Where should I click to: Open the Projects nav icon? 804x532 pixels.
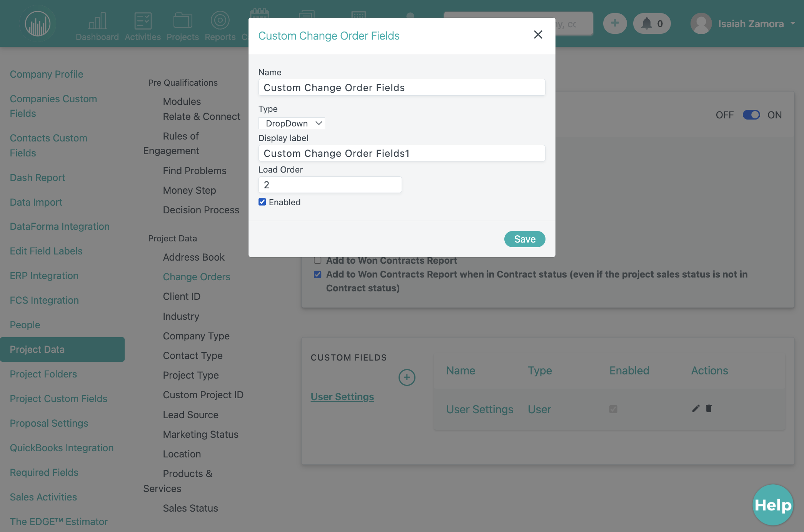point(183,26)
